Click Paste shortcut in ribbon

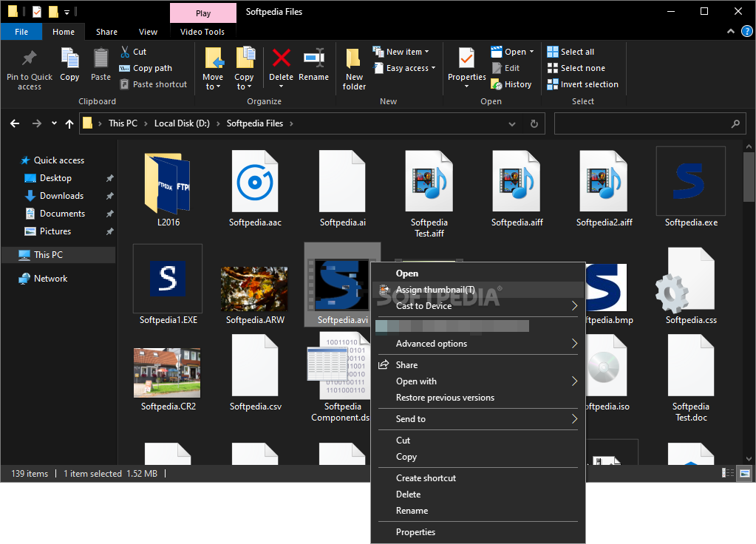click(153, 84)
